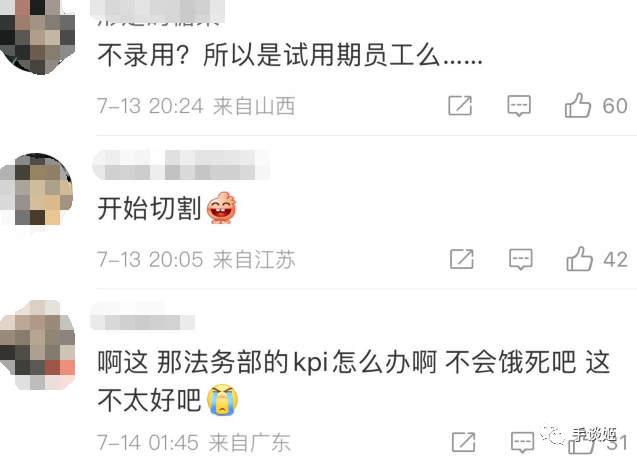Tap repost icon on the 江苏 comment
The image size is (637, 463).
point(462,259)
